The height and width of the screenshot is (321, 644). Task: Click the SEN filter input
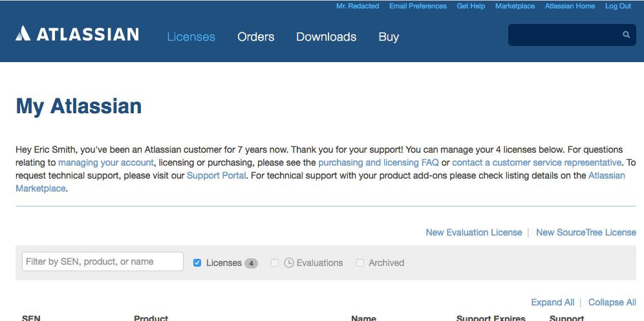(103, 261)
